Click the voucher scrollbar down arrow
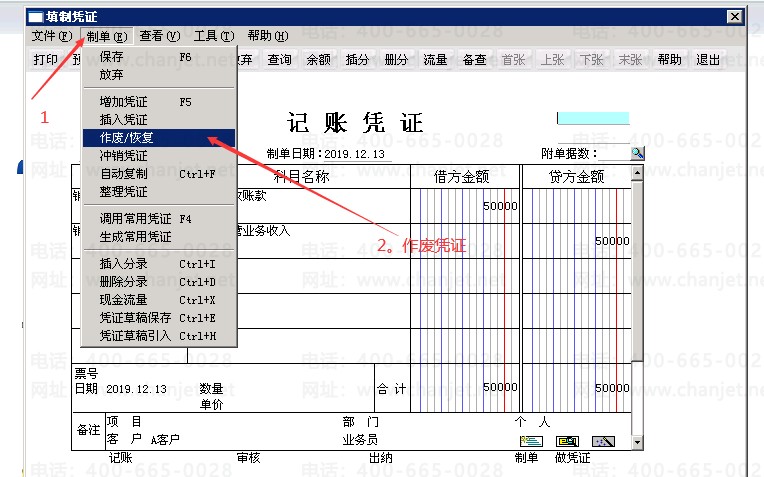 click(x=637, y=442)
